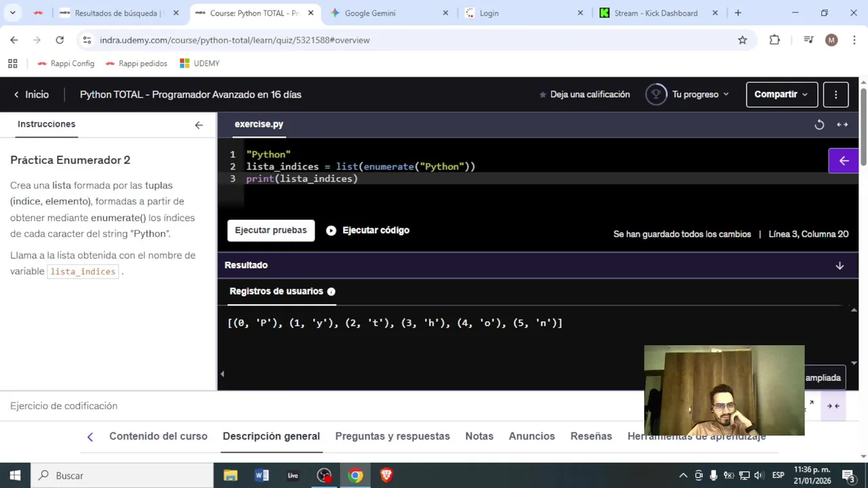This screenshot has width=868, height=488.
Task: Reload the page
Action: (x=60, y=40)
